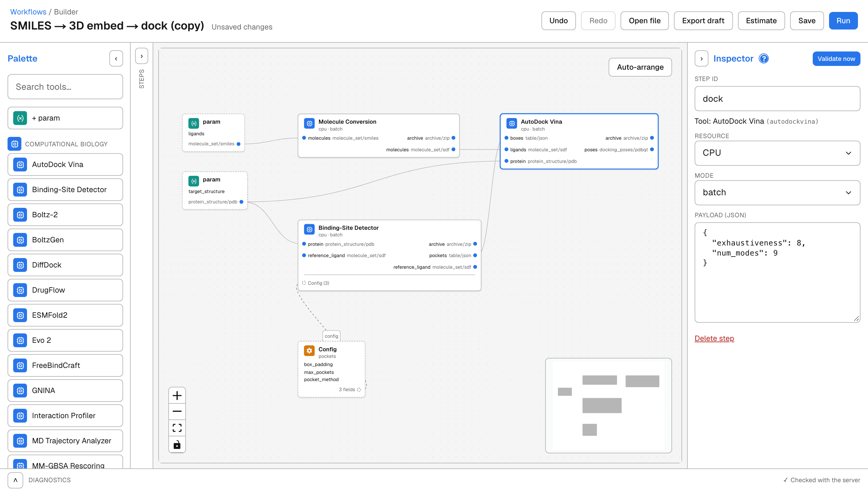Click the DrugFlow tool icon
Screen dimensions: 868x491
[20, 290]
